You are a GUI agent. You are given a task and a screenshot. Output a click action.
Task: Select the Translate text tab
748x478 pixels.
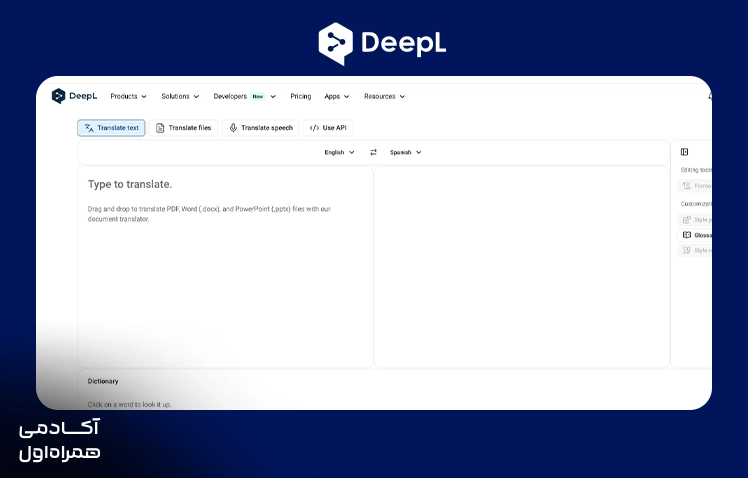[x=111, y=128]
